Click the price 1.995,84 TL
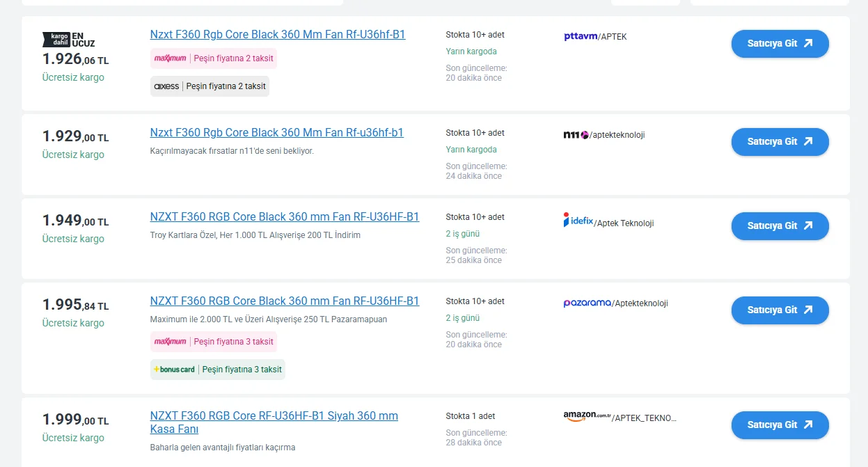This screenshot has height=467, width=868. point(76,305)
